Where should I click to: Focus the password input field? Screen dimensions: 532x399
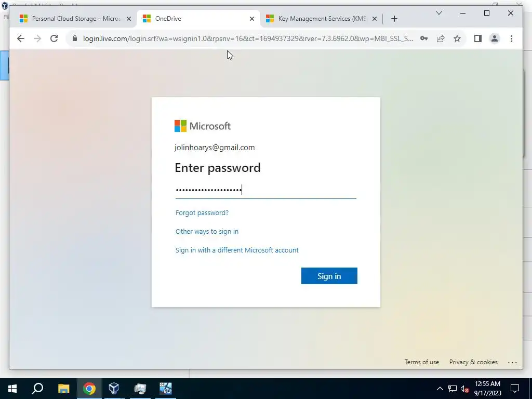(x=265, y=190)
